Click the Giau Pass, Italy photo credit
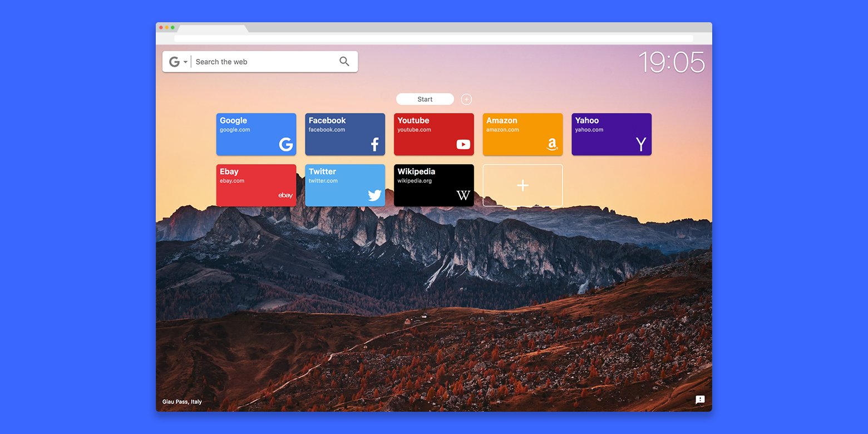868x434 pixels. click(x=182, y=402)
